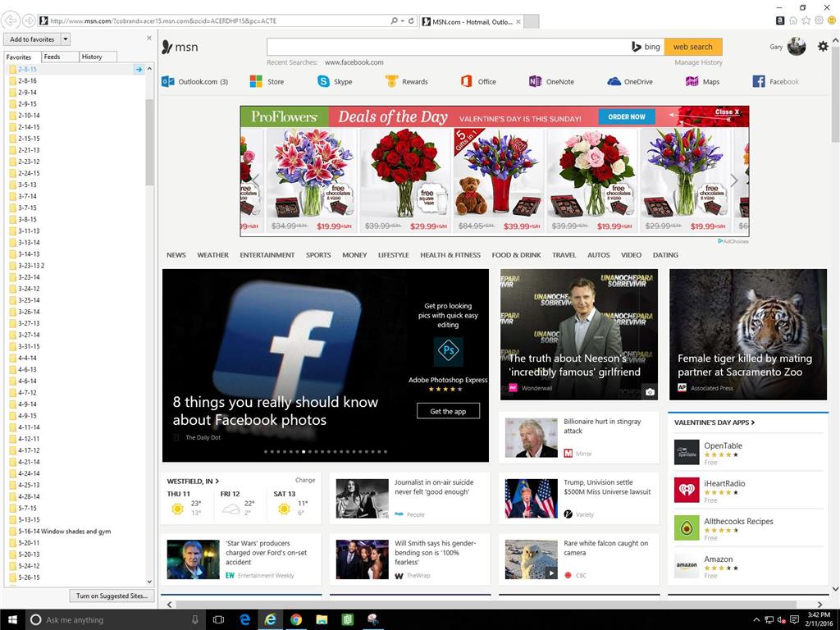Click the Get the app button
This screenshot has height=630, width=840.
point(448,411)
